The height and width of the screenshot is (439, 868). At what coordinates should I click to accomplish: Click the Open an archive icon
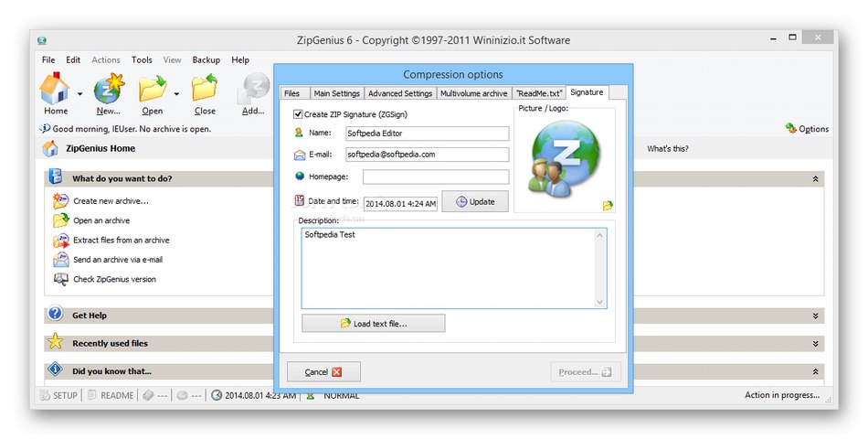60,220
